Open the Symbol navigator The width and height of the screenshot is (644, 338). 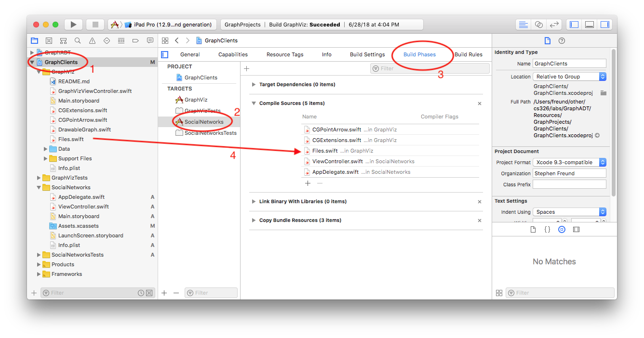(63, 40)
